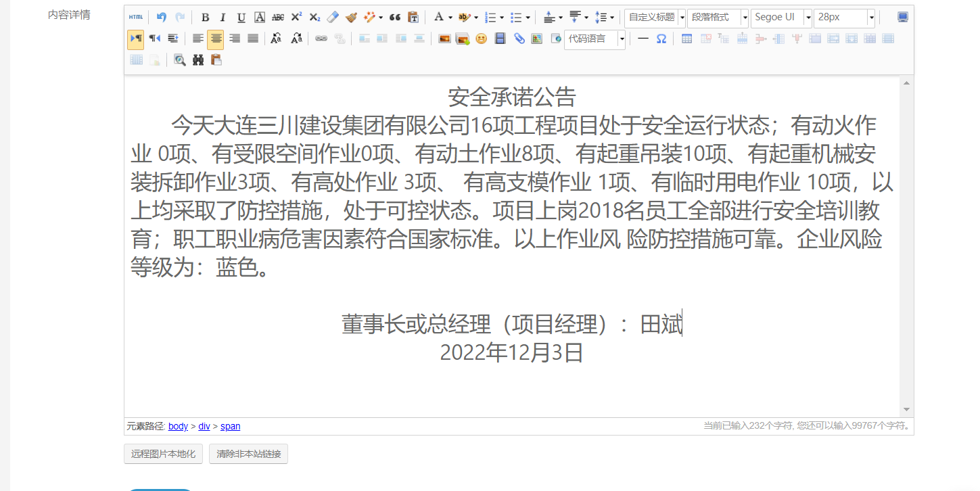Select div in the element path

click(204, 426)
